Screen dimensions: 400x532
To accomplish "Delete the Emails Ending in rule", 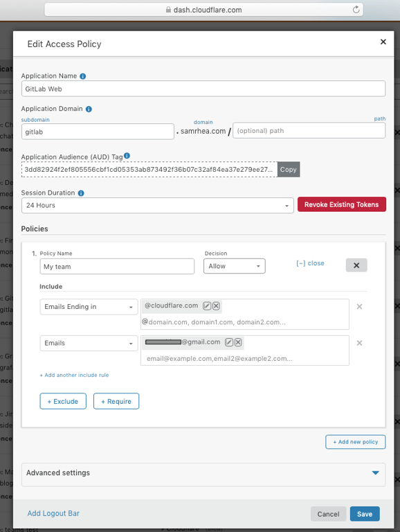I will [x=359, y=307].
